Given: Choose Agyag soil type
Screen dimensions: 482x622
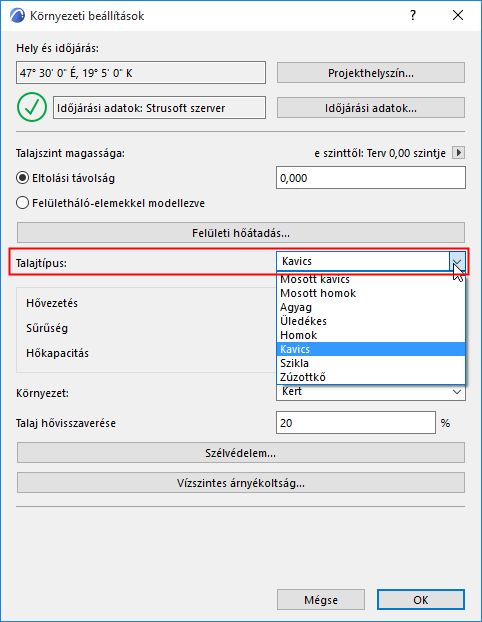Looking at the screenshot, I should (x=371, y=307).
